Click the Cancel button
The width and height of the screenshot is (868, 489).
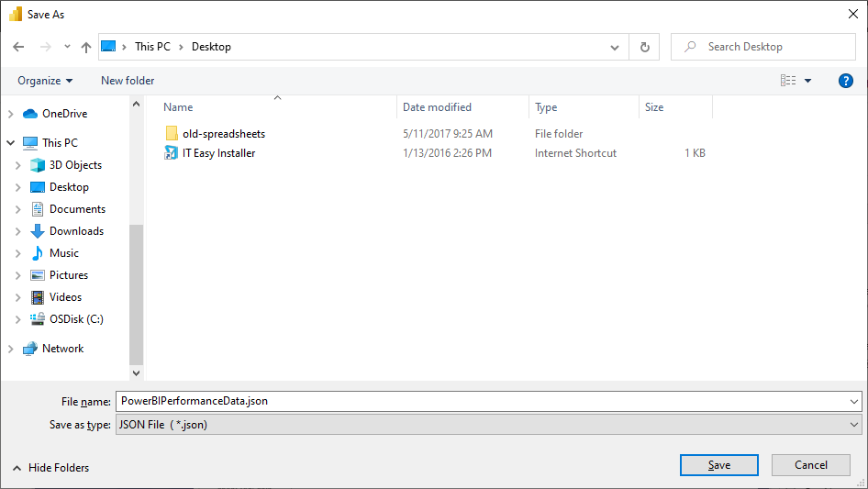tap(811, 465)
